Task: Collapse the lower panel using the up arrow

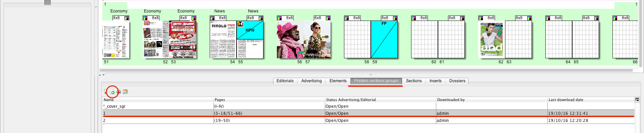Action: tap(100, 75)
